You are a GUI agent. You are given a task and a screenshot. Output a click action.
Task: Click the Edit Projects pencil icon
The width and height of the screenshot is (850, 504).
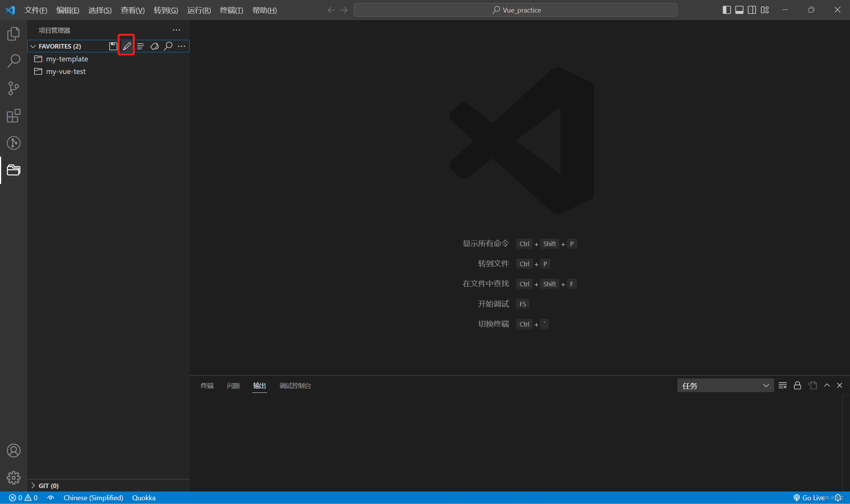click(x=127, y=46)
